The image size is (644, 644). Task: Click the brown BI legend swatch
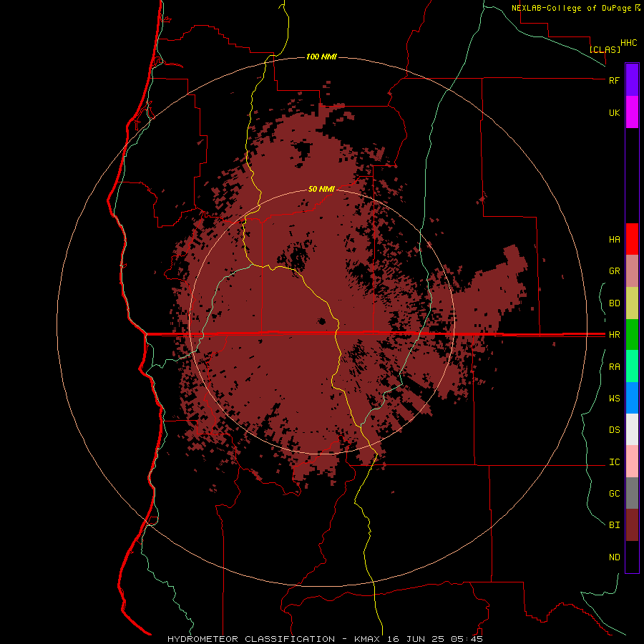tap(632, 525)
